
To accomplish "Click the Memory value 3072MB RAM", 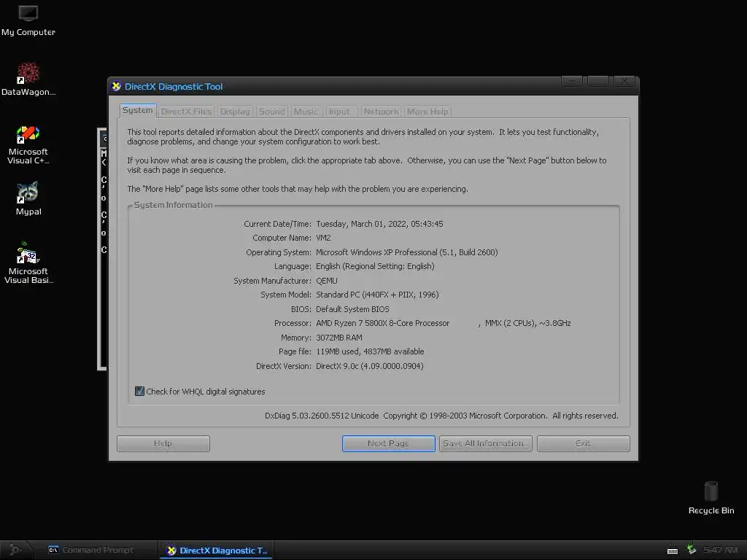I will [339, 338].
